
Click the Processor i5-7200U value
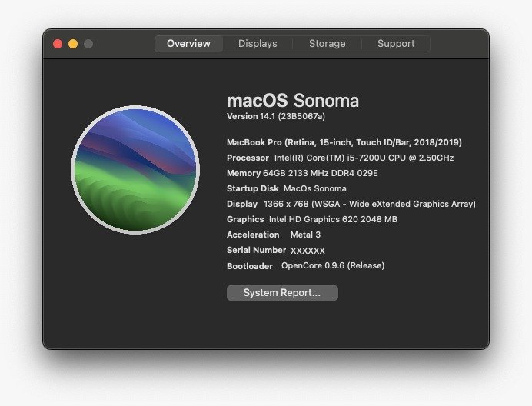point(364,158)
